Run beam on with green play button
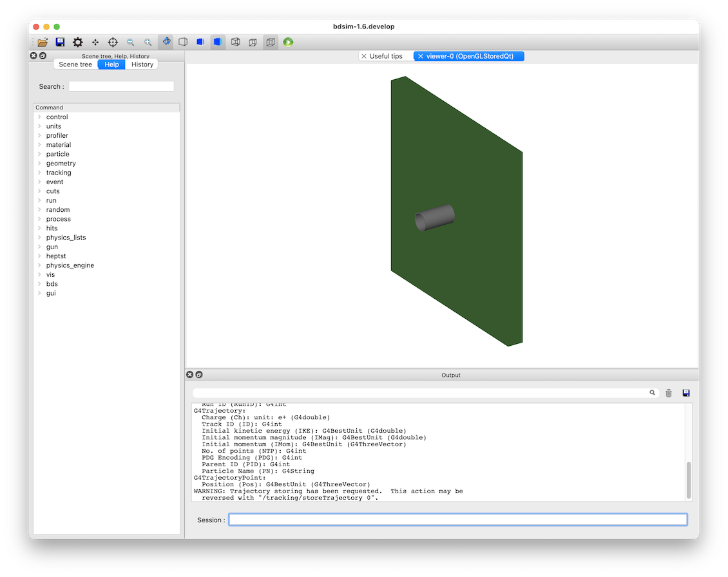The width and height of the screenshot is (728, 577). (x=289, y=43)
